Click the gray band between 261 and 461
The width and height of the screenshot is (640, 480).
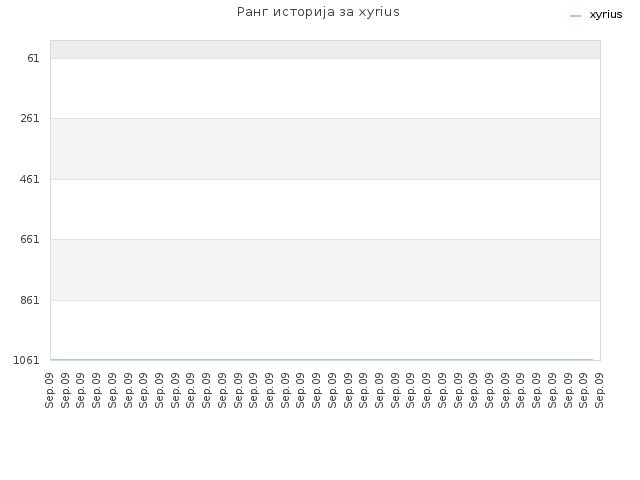(325, 149)
